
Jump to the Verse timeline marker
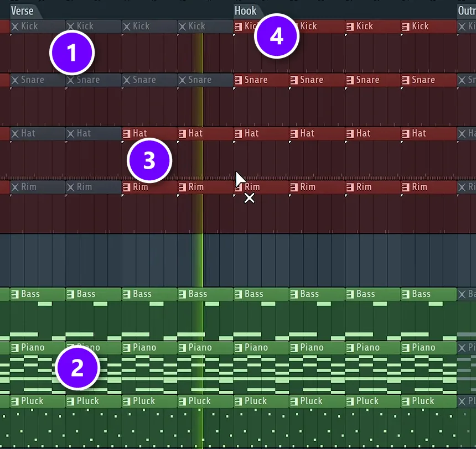[x=22, y=11]
